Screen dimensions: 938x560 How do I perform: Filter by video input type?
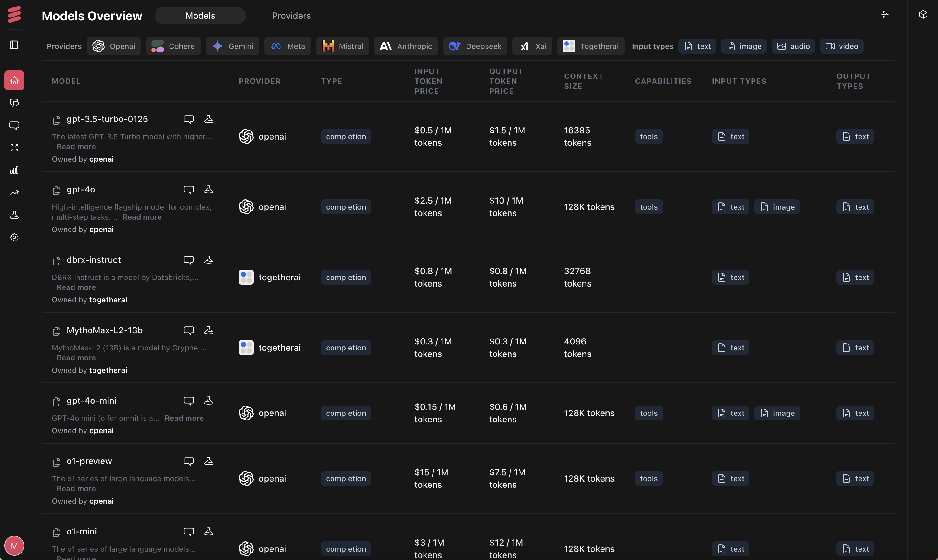pos(842,46)
